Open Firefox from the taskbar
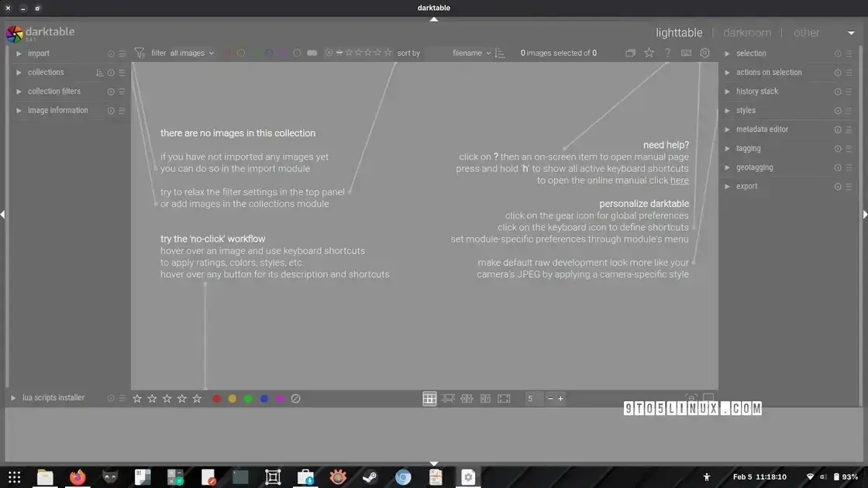Screen dimensions: 868x488 point(77,477)
